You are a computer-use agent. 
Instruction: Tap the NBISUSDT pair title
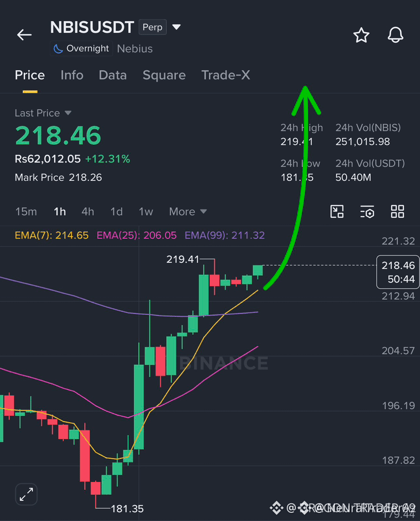[x=92, y=27]
